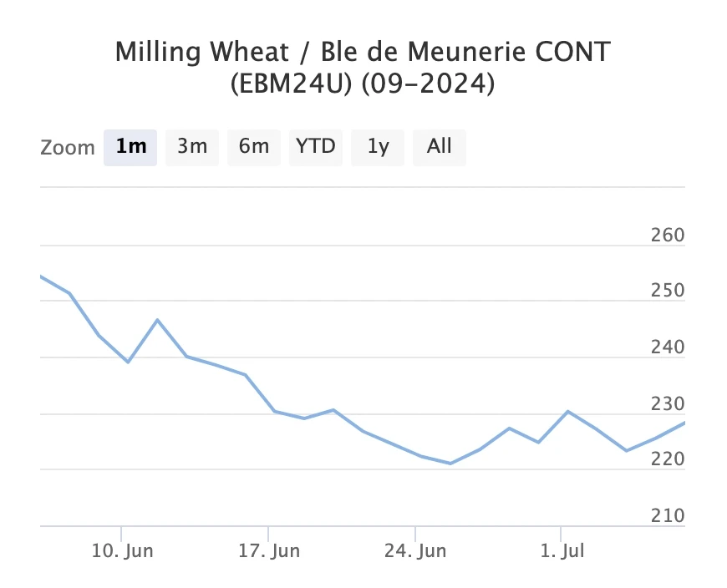Click the 260 price axis label
This screenshot has height=588, width=727.
click(x=667, y=236)
